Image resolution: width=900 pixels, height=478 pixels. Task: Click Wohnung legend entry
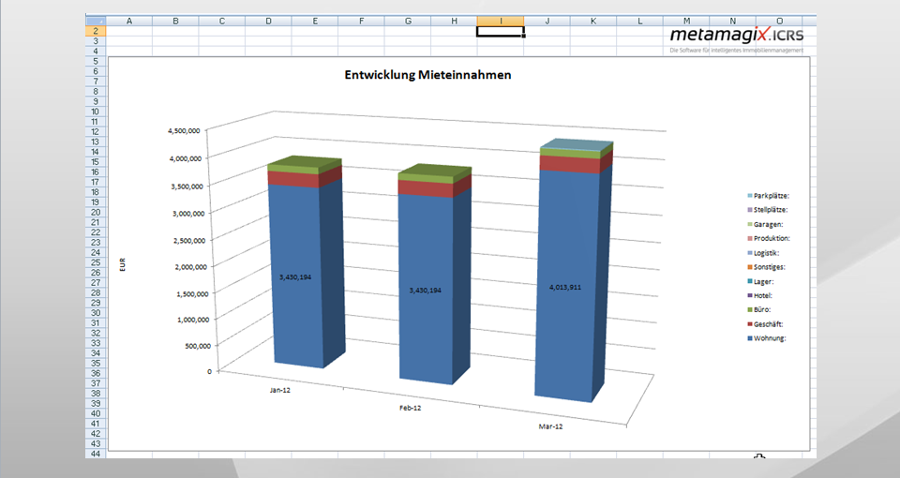(x=767, y=339)
